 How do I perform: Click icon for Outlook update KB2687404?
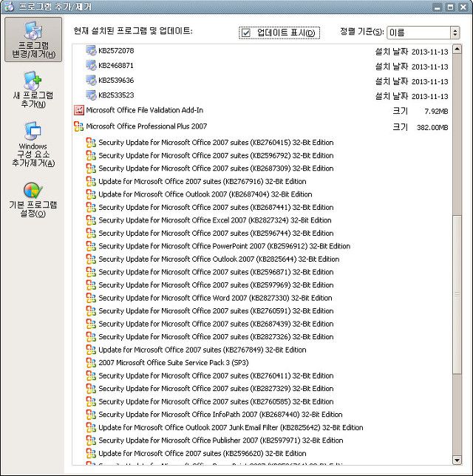click(91, 194)
